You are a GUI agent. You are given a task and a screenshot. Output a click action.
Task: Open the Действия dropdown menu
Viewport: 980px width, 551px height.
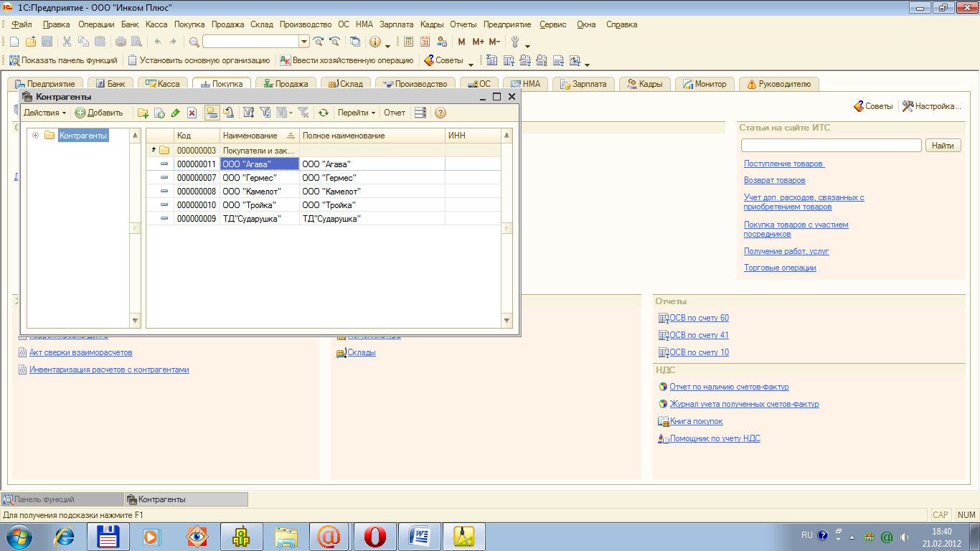point(44,113)
